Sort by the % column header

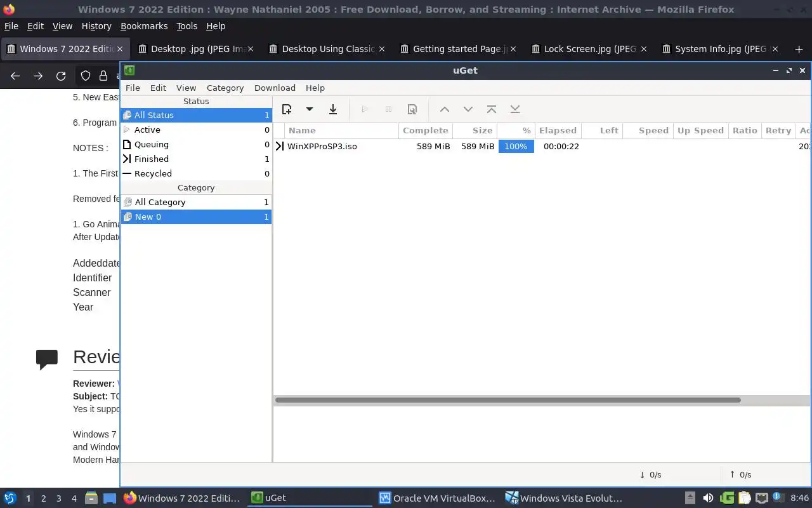tap(516, 130)
